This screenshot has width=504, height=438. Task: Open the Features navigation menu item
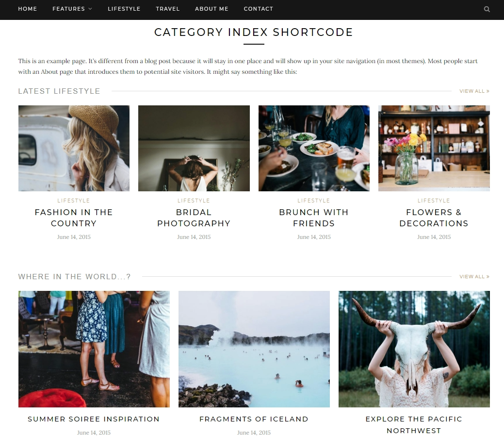[68, 9]
